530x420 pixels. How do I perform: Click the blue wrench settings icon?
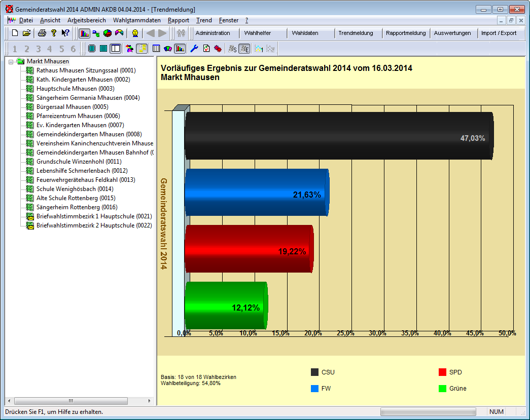point(194,49)
